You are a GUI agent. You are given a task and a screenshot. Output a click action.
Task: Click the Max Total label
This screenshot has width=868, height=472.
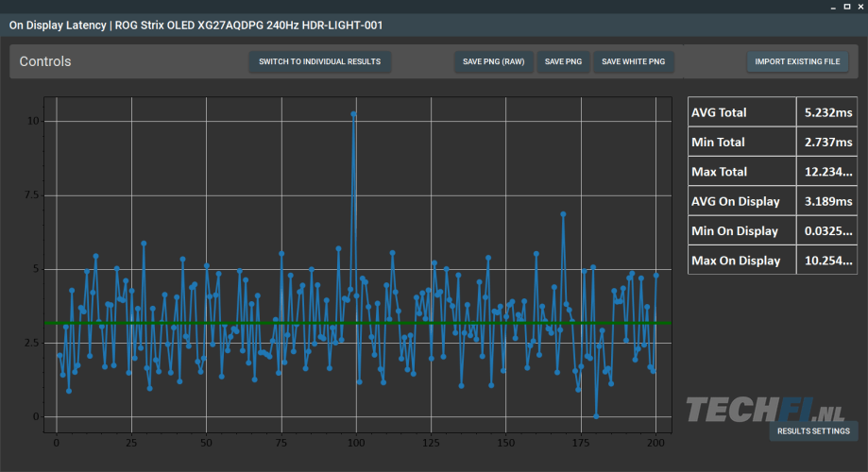pos(719,172)
